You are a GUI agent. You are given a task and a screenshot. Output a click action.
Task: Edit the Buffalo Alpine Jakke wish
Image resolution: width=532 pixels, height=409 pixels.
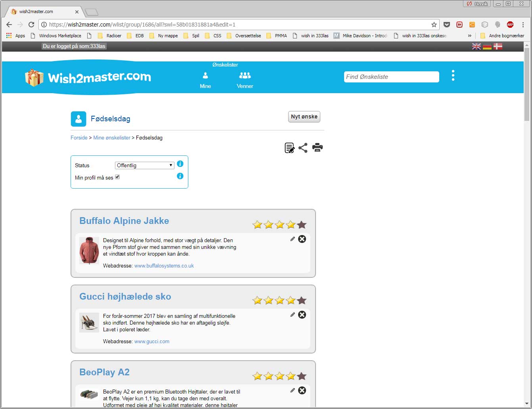click(293, 239)
